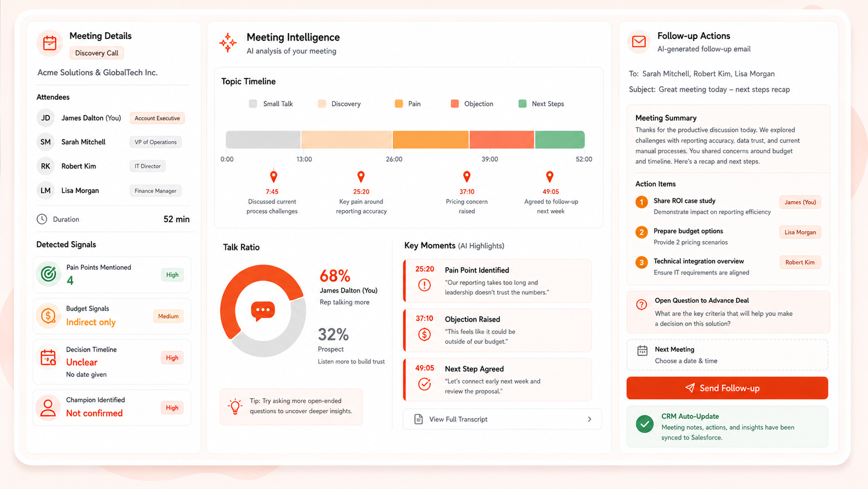This screenshot has height=489, width=868.
Task: Click the email Subject line text
Action: pyautogui.click(x=709, y=89)
